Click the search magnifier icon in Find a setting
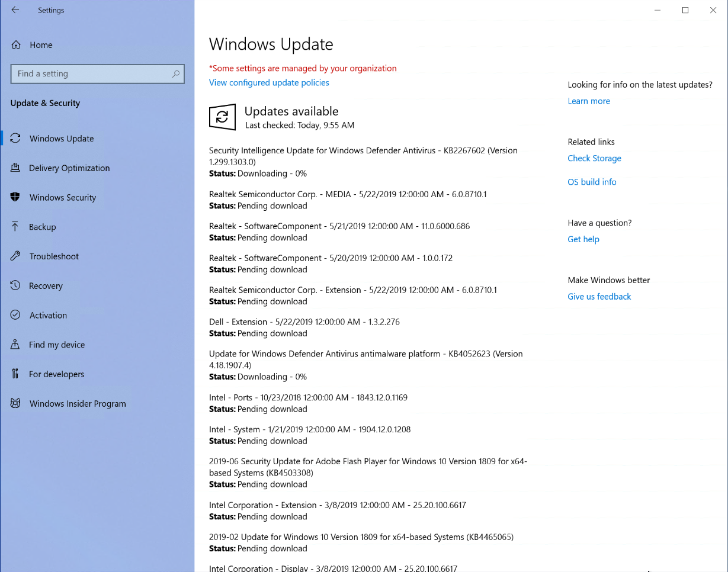Screen dimensions: 728x572 [x=175, y=74]
